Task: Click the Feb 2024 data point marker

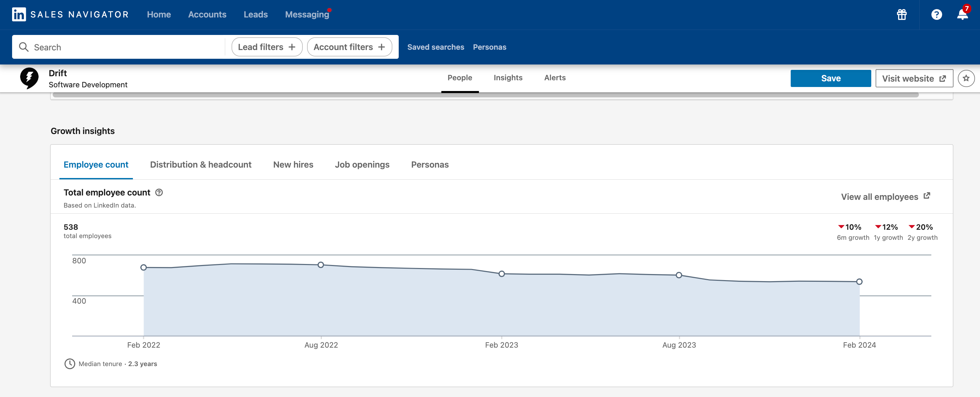Action: click(x=859, y=282)
